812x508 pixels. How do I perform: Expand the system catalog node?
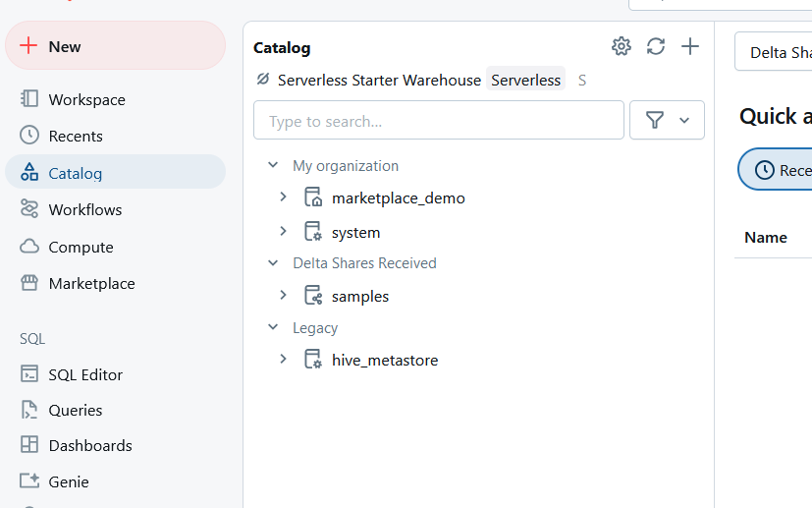point(283,232)
